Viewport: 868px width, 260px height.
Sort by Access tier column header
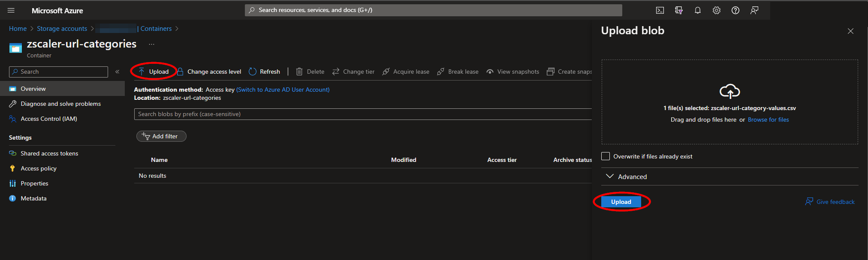[x=502, y=160]
